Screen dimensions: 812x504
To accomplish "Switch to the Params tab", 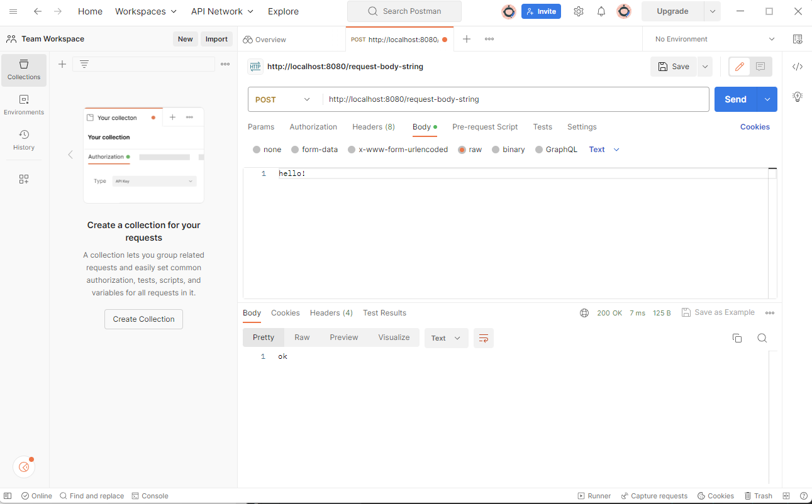I will click(x=261, y=127).
